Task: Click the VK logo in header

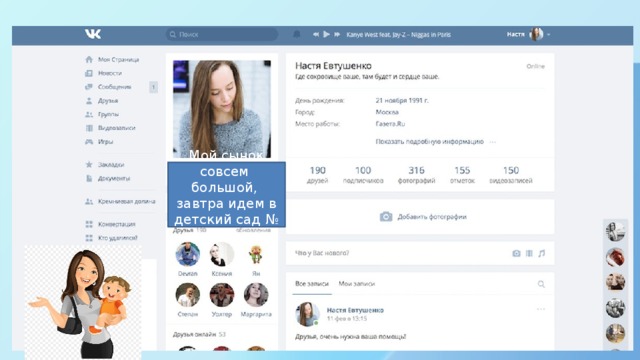Action: 93,34
